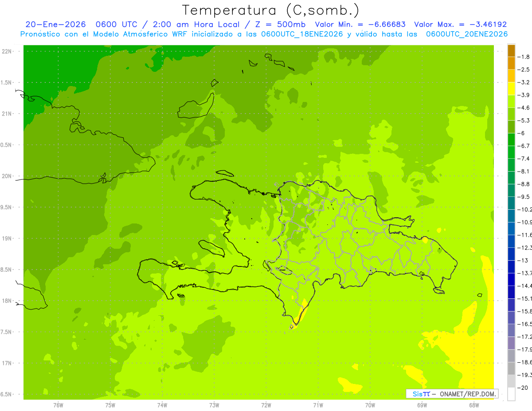Image resolution: width=532 pixels, height=411 pixels.
Task: Click the '-1.8' colorbar label
Action: point(524,57)
